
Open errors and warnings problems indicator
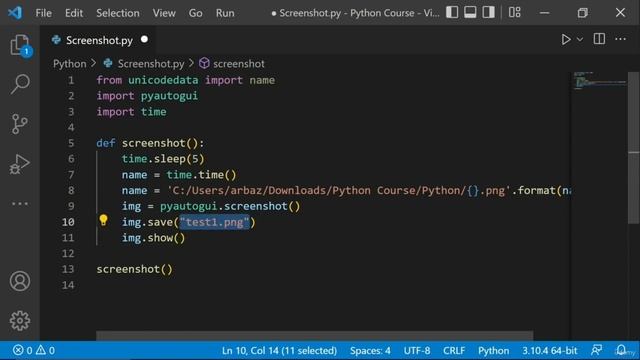click(x=33, y=350)
